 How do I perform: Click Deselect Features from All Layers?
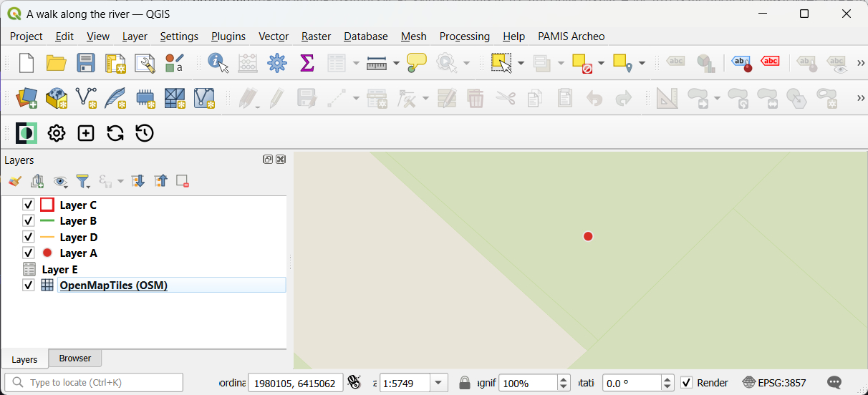[x=582, y=63]
